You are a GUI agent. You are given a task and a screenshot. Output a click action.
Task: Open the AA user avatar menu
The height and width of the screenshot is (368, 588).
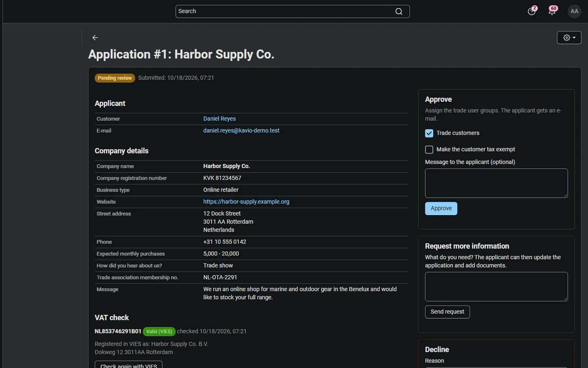pos(575,11)
